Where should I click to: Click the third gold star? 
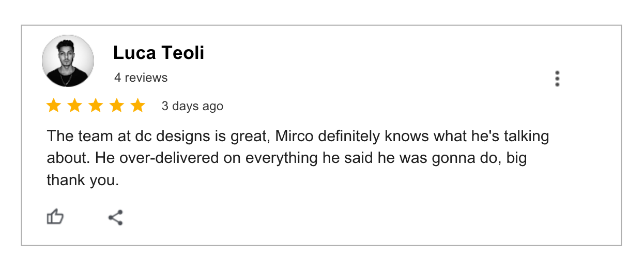click(x=96, y=106)
